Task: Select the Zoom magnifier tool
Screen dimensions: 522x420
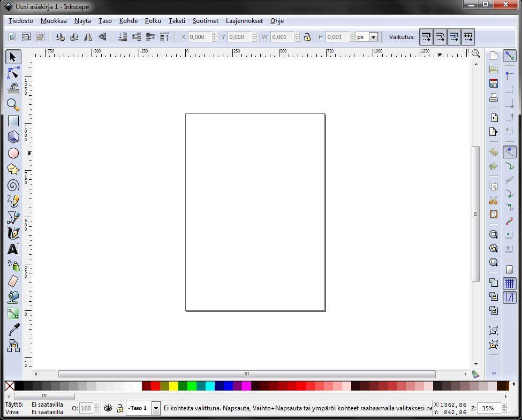Action: click(13, 105)
